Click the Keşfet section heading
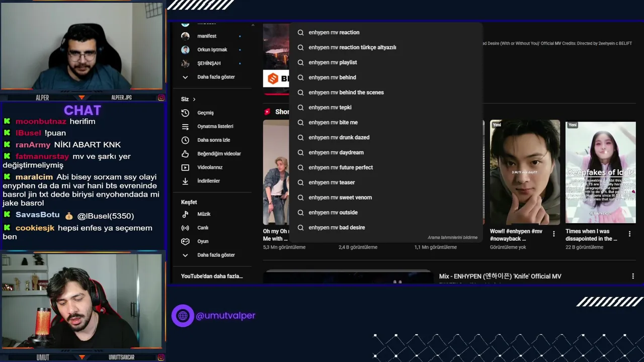644x362 pixels. pyautogui.click(x=189, y=202)
